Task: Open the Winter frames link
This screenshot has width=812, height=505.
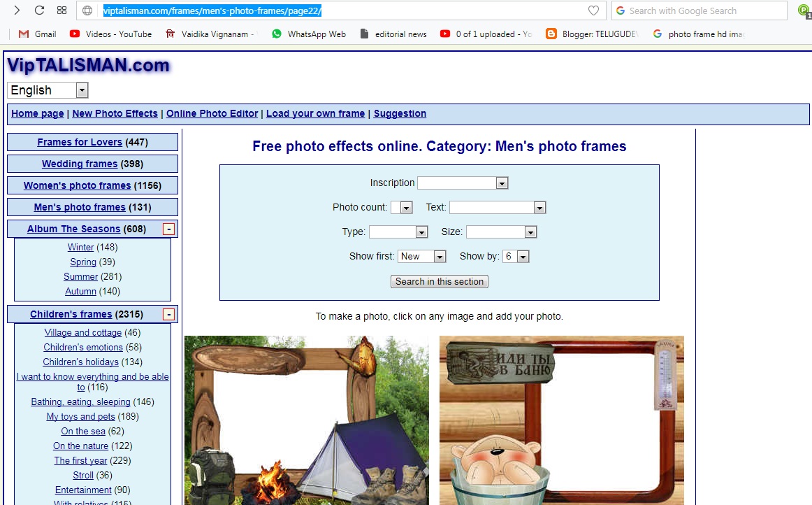Action: coord(81,248)
